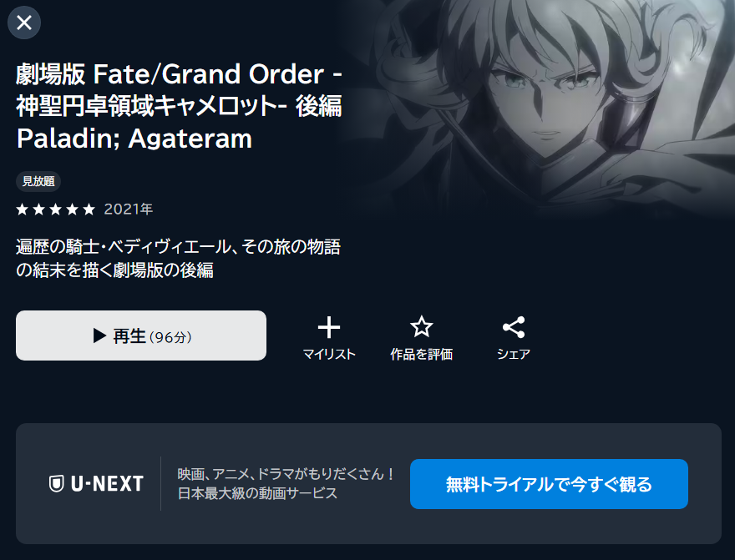Screen dimensions: 735x560
Task: Click the third rating star
Action: (55, 209)
